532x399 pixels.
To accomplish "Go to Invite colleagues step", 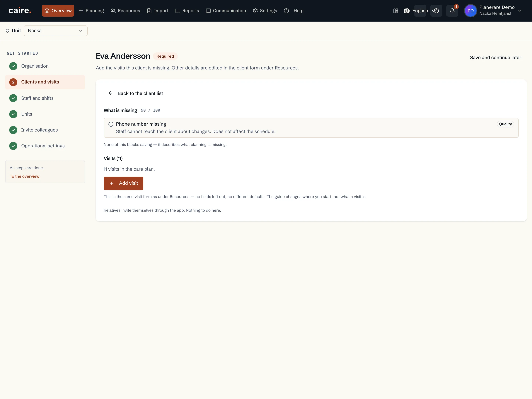I will point(45,130).
